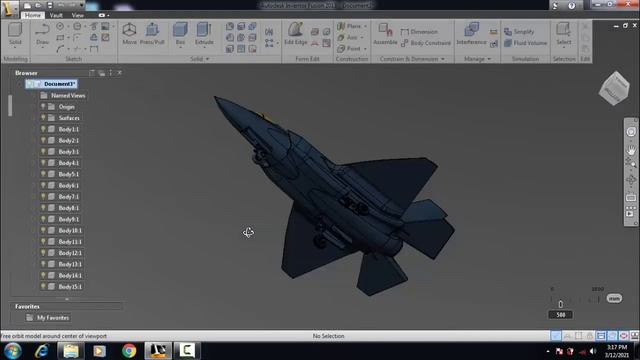
Task: Click the ruler scale slider marker
Action: tap(560, 304)
